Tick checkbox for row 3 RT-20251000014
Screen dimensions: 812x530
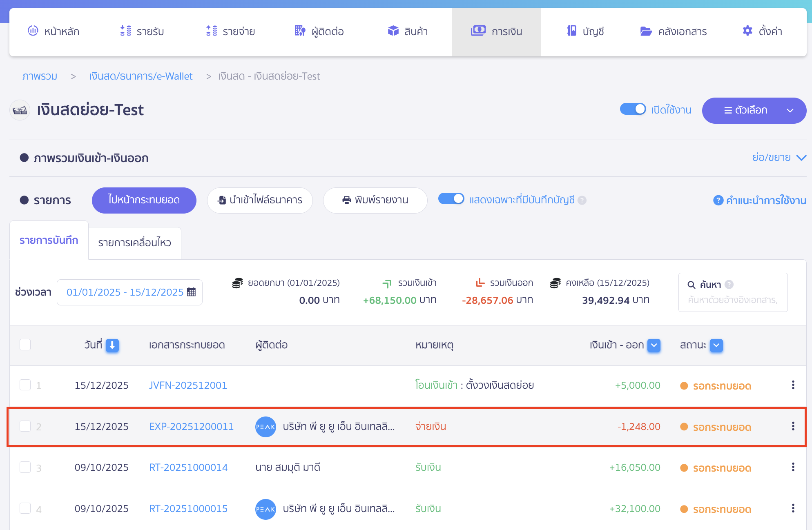(x=25, y=467)
